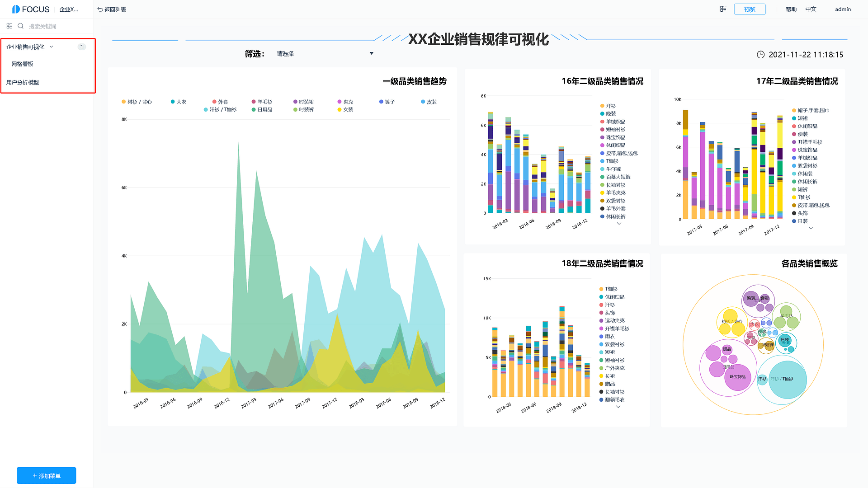Toggle 翻领毛衣 legend in 18年 chart
This screenshot has height=488, width=868.
pyautogui.click(x=612, y=399)
